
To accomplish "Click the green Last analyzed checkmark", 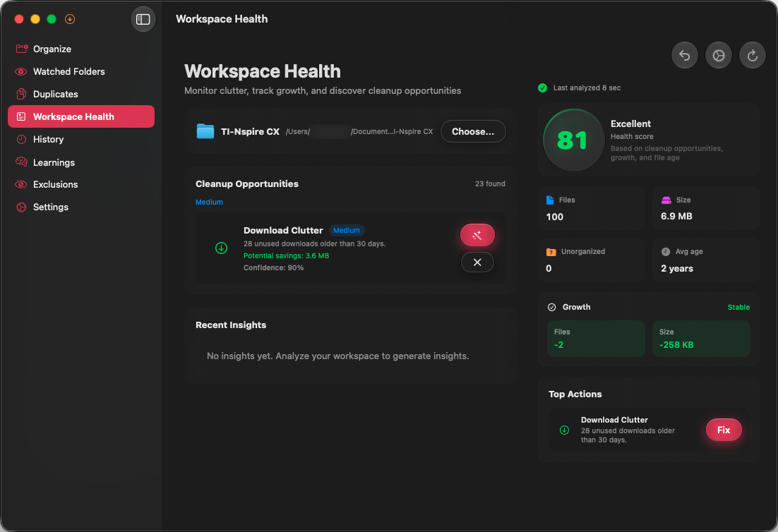I will click(542, 87).
